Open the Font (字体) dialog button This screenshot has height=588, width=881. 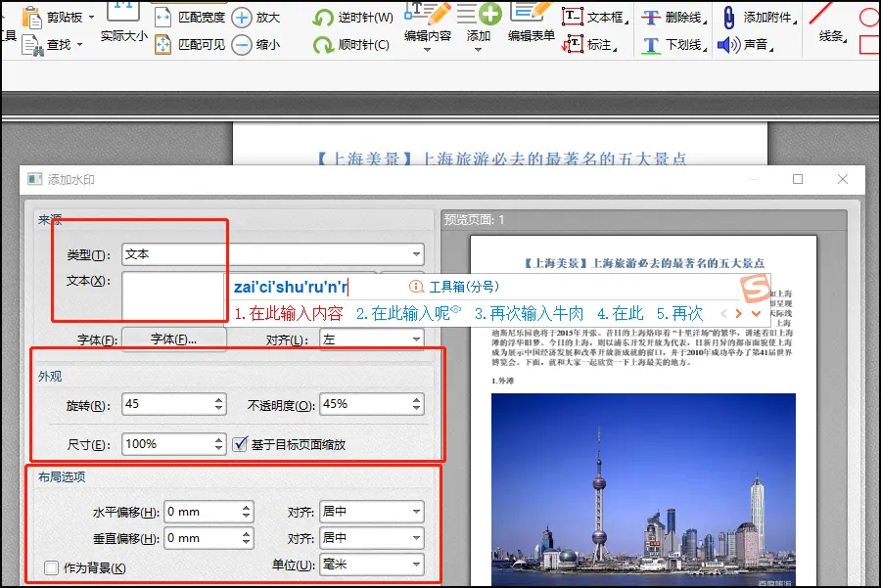173,339
